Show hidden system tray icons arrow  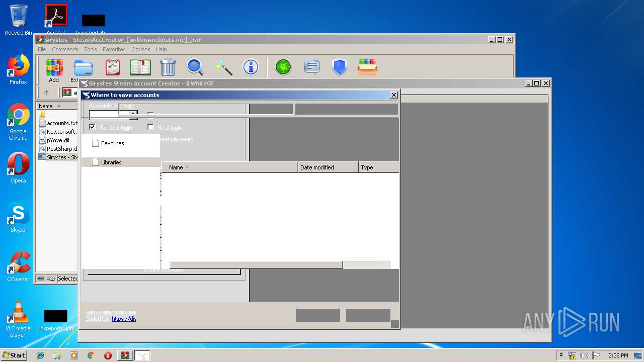click(x=561, y=355)
